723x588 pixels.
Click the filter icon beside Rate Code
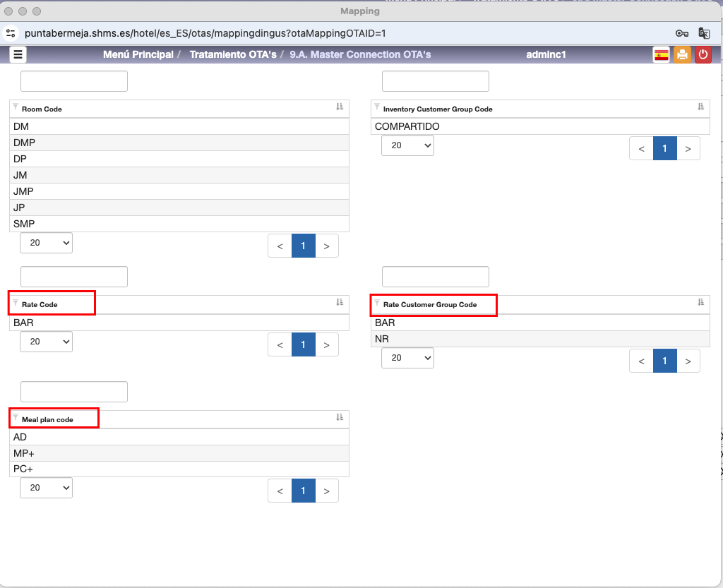(16, 302)
